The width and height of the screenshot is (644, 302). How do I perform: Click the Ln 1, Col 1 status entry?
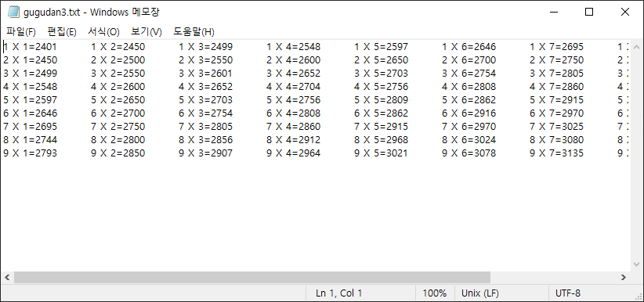338,293
